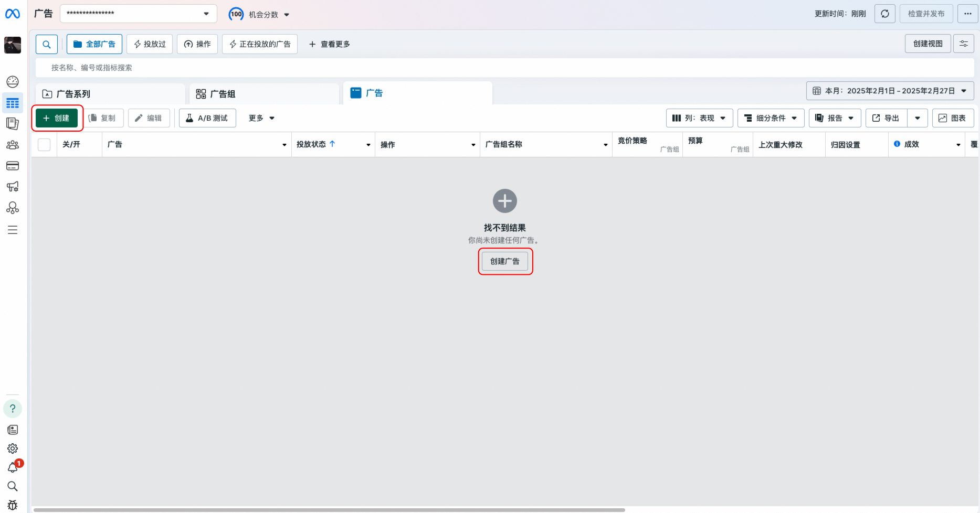Open the 列：表现 columns dropdown

pyautogui.click(x=700, y=118)
